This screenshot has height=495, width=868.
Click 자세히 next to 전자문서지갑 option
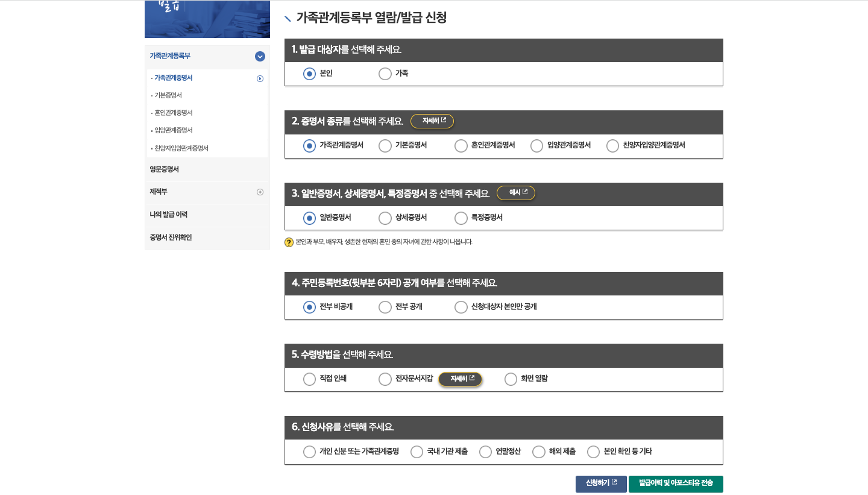460,379
